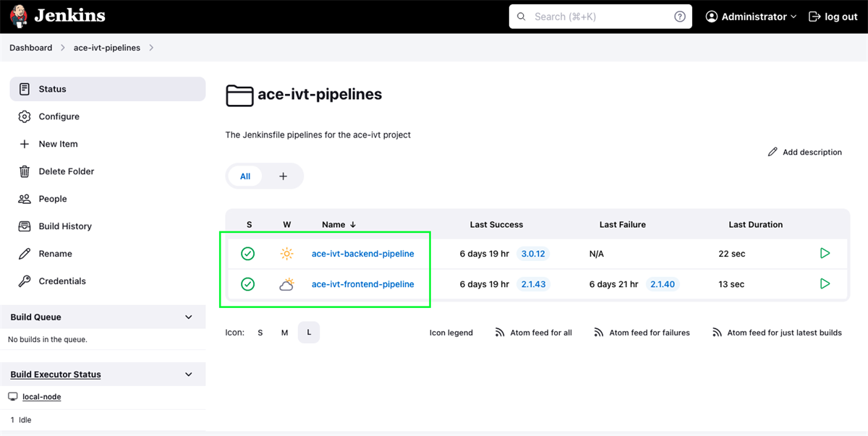Open the Administrator account dropdown
Viewport: 868px width, 436px height.
pos(750,16)
